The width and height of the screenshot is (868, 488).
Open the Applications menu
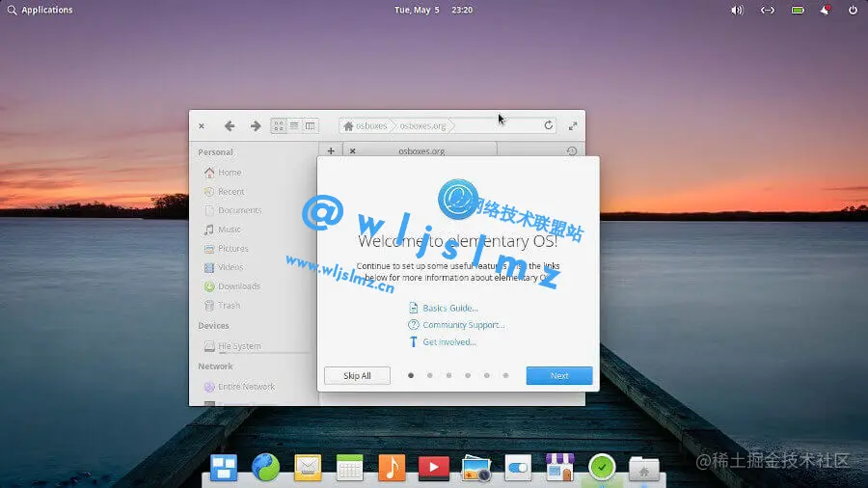40,10
